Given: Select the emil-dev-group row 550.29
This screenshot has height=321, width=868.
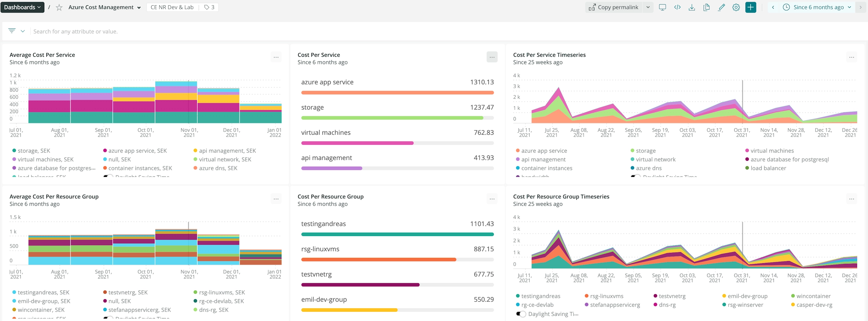Looking at the screenshot, I should click(397, 304).
